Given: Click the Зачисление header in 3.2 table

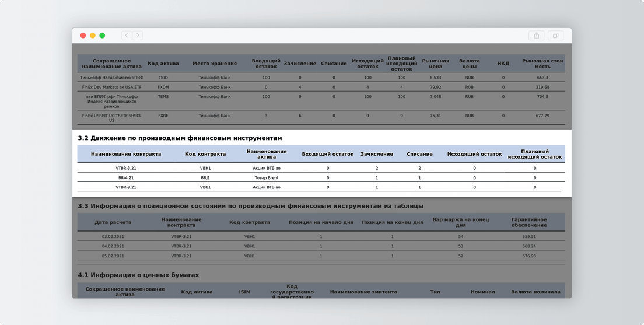Looking at the screenshot, I should tap(377, 154).
